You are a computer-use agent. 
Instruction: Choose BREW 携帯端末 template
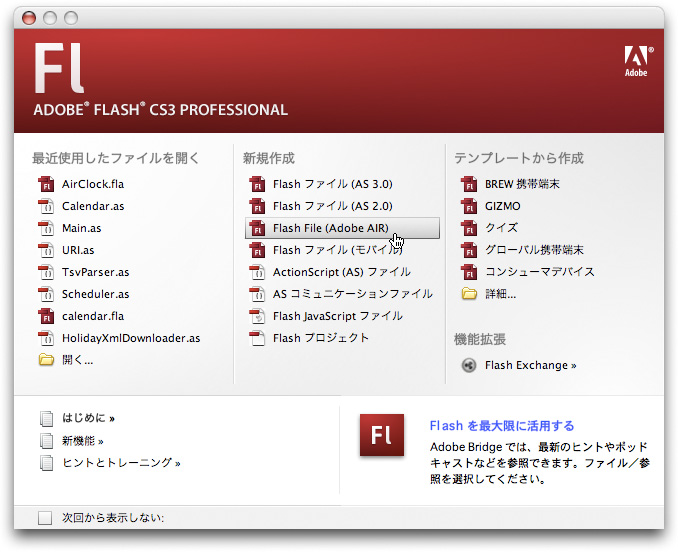coord(522,184)
